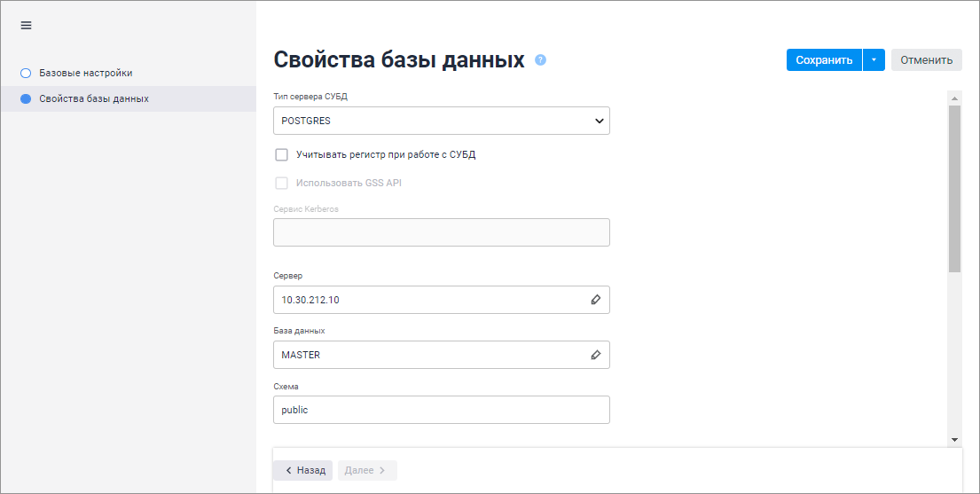Click the Отменить button

point(926,60)
